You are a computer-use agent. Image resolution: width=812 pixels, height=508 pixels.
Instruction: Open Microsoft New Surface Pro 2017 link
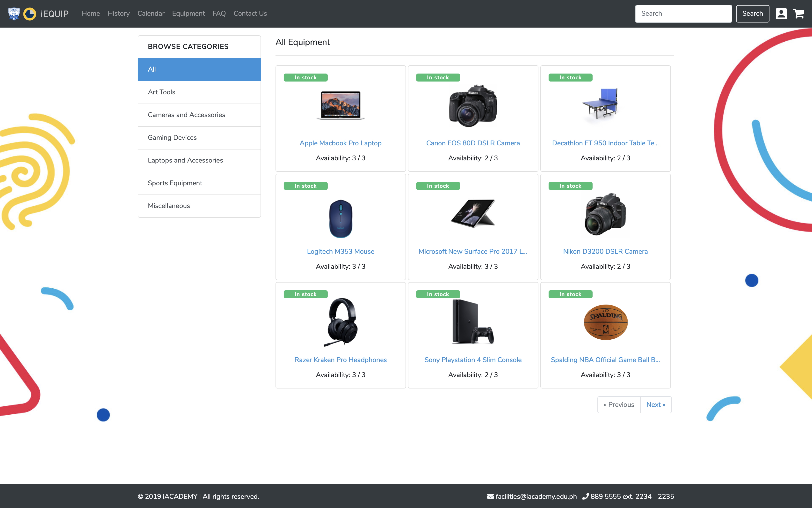click(x=473, y=252)
